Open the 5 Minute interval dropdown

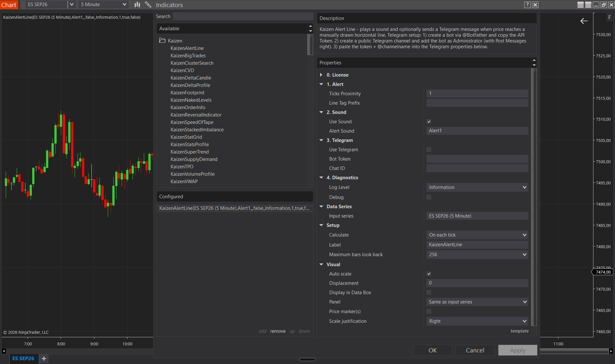103,5
